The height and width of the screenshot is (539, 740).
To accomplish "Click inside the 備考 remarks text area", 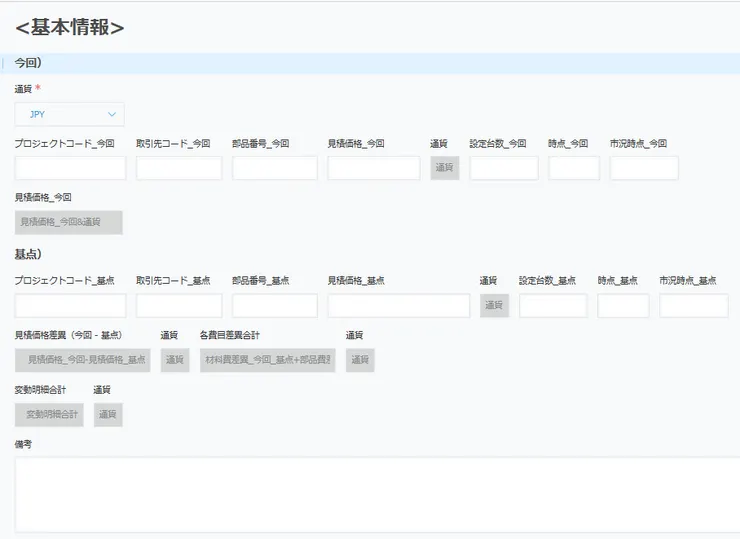I will (377, 494).
